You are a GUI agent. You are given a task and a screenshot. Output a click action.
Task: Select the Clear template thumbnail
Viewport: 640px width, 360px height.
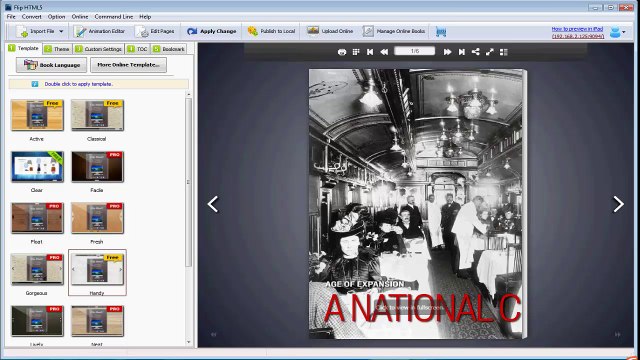coord(37,167)
